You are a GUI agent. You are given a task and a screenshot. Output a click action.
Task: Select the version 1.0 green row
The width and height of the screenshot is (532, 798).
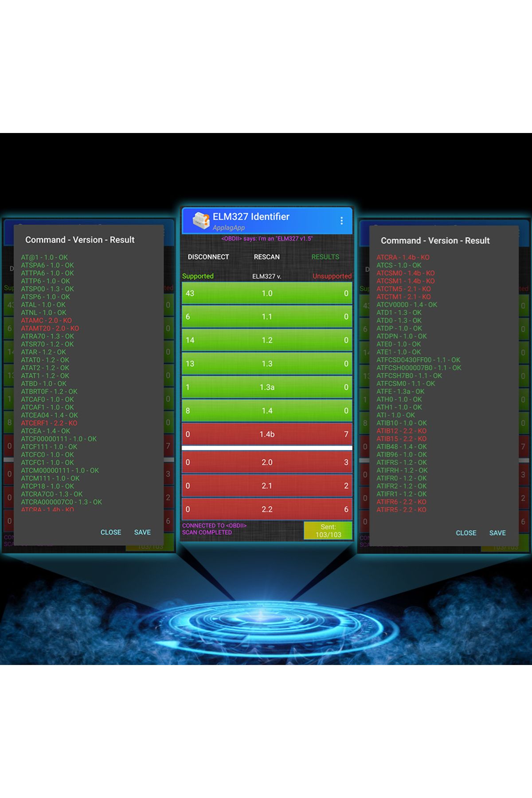(267, 293)
